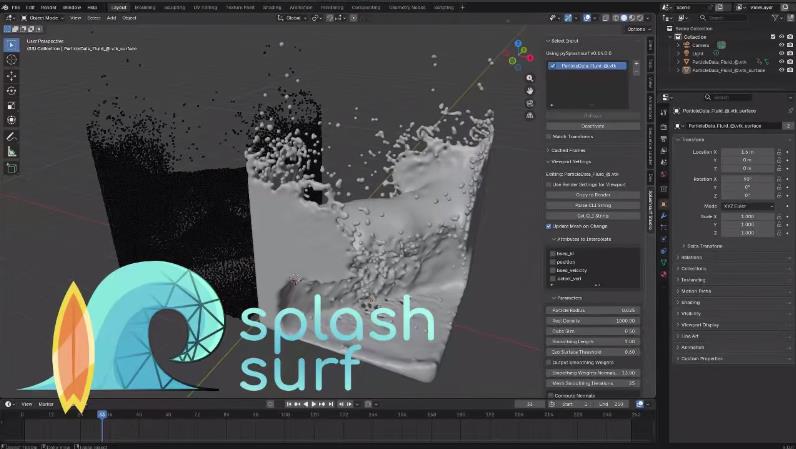The width and height of the screenshot is (796, 449).
Task: Adjust the Iso Surface Threshold slider
Action: pos(593,352)
